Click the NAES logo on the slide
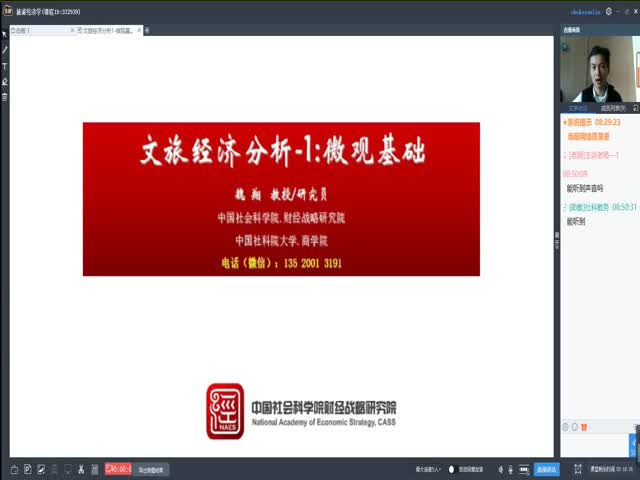 tap(225, 411)
